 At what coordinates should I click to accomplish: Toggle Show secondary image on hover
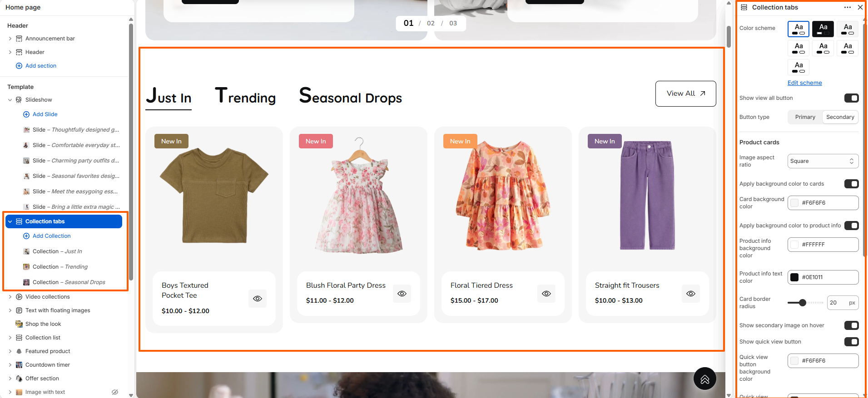tap(852, 325)
